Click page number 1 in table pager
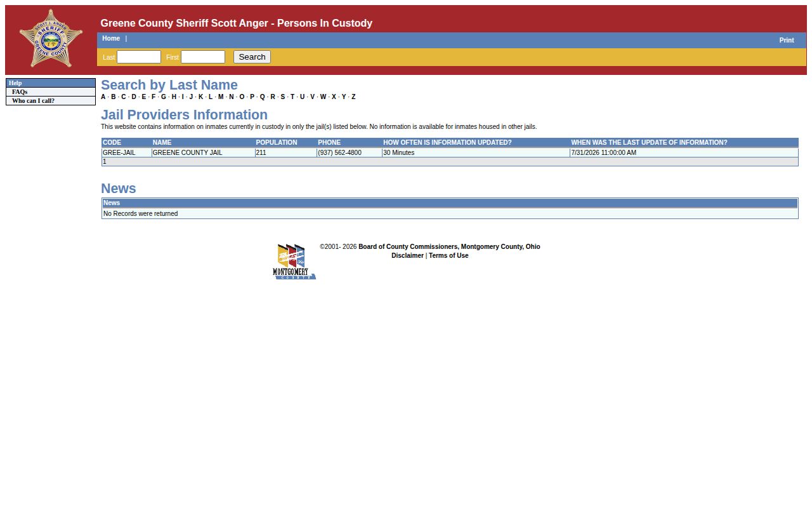The height and width of the screenshot is (508, 812). point(105,162)
